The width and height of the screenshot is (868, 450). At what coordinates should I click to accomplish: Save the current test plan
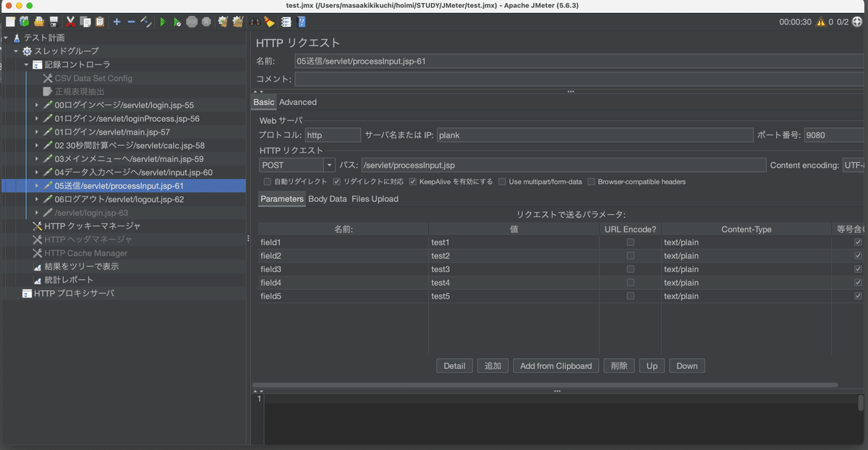click(x=56, y=22)
